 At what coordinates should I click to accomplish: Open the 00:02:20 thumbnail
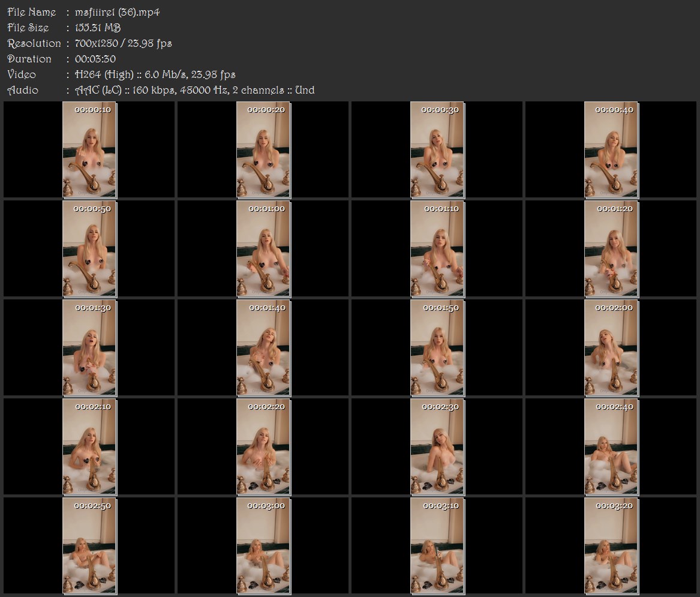[263, 447]
